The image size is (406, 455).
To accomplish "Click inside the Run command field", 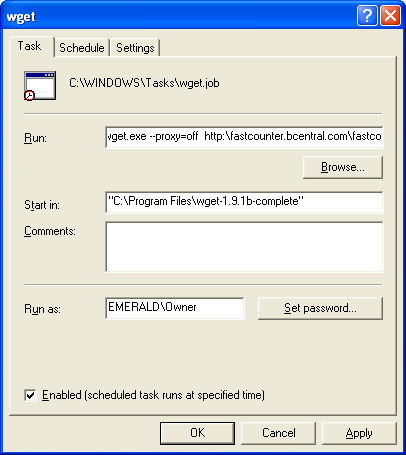I will coord(244,137).
